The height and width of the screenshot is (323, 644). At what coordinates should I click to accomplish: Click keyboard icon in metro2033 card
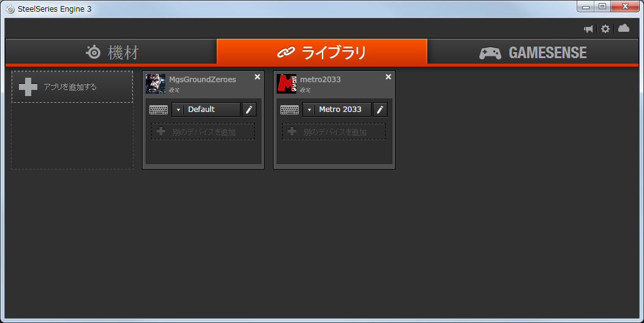coord(290,110)
